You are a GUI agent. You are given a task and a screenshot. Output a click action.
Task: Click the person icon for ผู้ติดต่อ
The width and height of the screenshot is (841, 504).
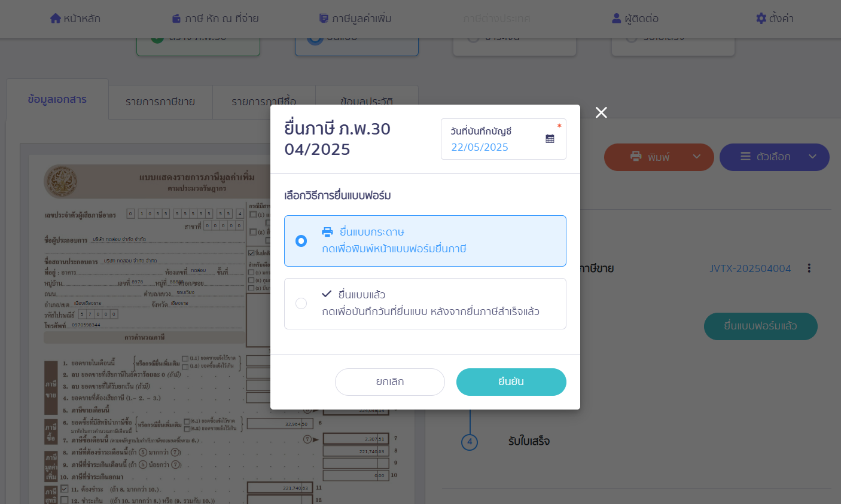pos(616,19)
